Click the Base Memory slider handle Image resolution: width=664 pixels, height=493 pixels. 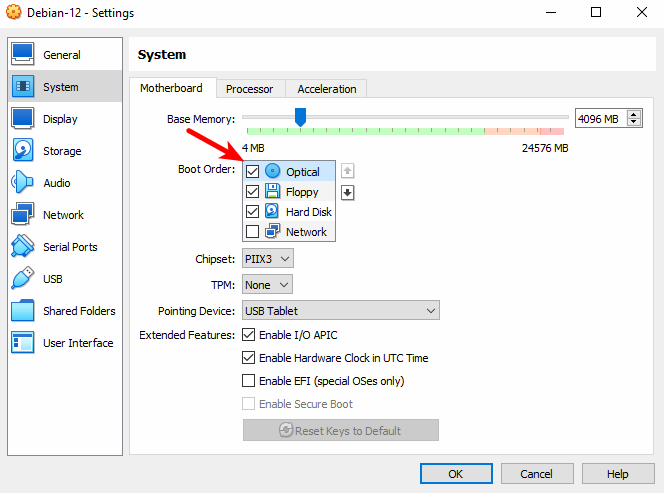click(299, 118)
